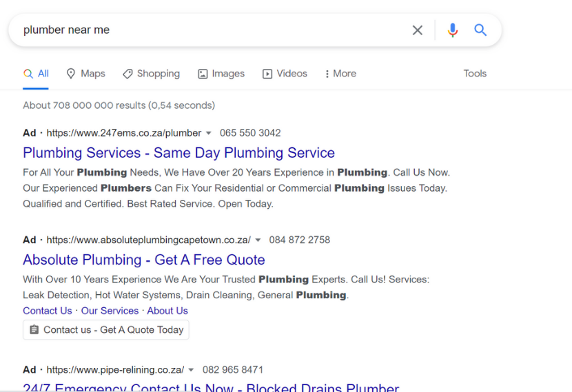This screenshot has width=572, height=392.
Task: Open the More search filters menu
Action: (340, 74)
